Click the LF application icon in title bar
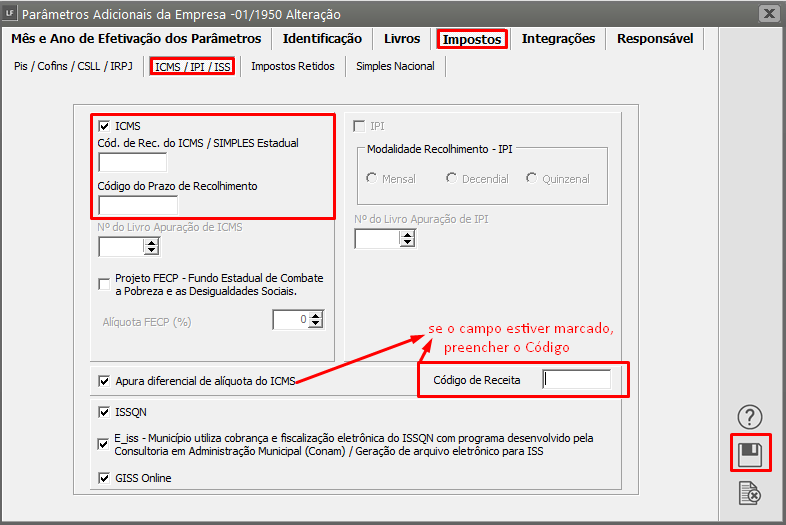Image resolution: width=786 pixels, height=525 pixels. [10, 14]
